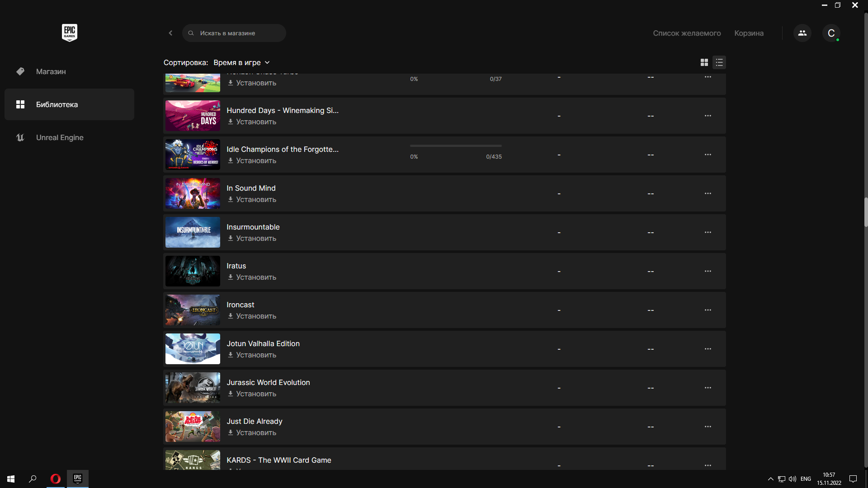Focus the Искать в магазине search field

pyautogui.click(x=234, y=33)
